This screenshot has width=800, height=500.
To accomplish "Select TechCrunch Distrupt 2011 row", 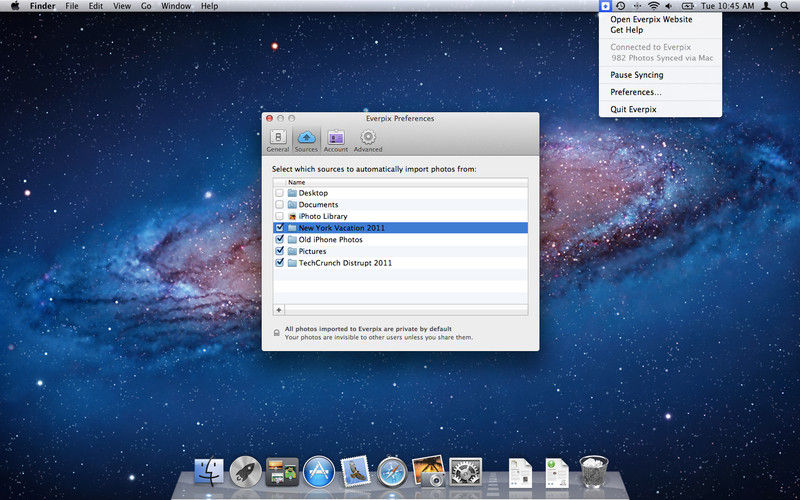I will click(401, 263).
